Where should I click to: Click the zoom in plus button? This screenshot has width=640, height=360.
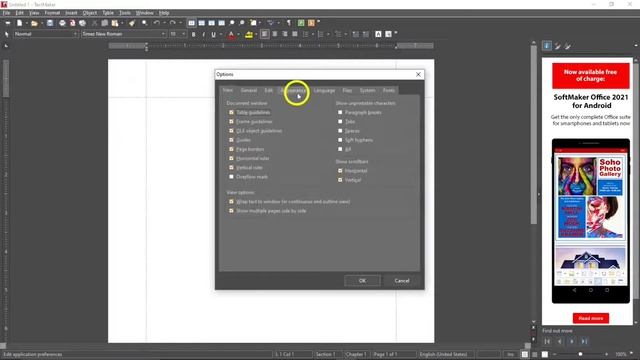coord(607,354)
